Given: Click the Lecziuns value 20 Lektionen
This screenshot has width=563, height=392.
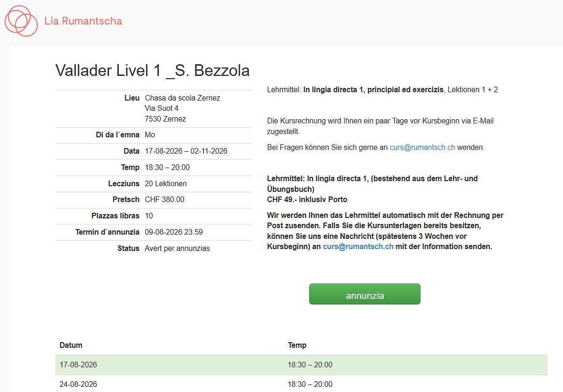Looking at the screenshot, I should tap(166, 184).
